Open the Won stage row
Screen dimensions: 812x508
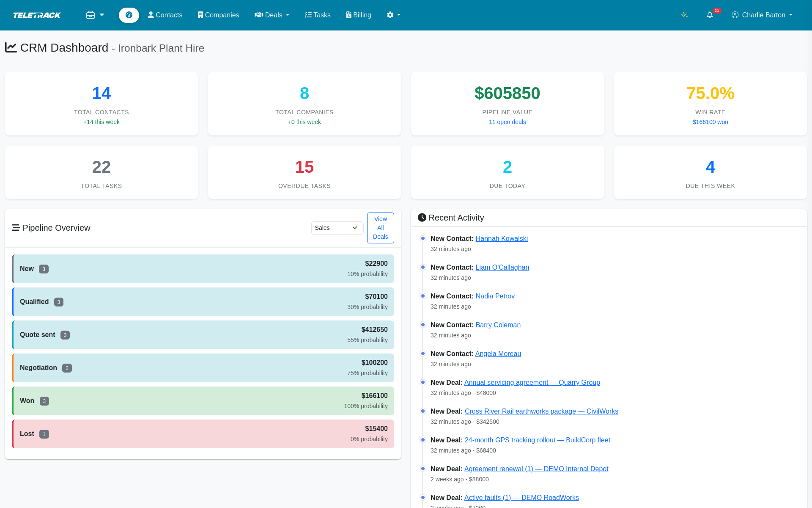click(x=203, y=401)
